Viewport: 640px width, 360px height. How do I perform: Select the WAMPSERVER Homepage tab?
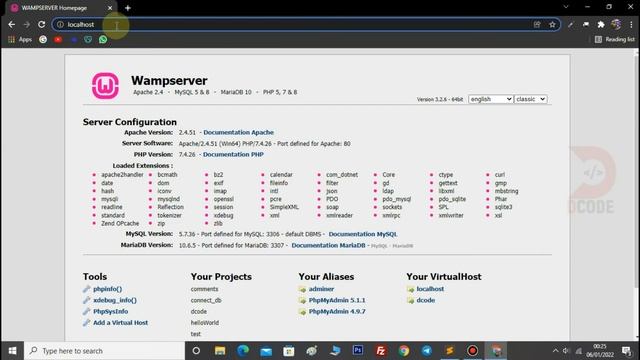pos(61,8)
